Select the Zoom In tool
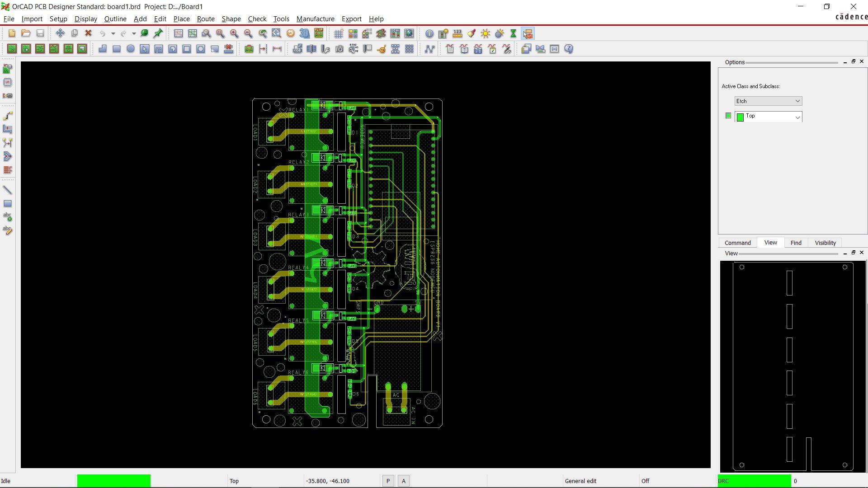Image resolution: width=868 pixels, height=488 pixels. (234, 33)
